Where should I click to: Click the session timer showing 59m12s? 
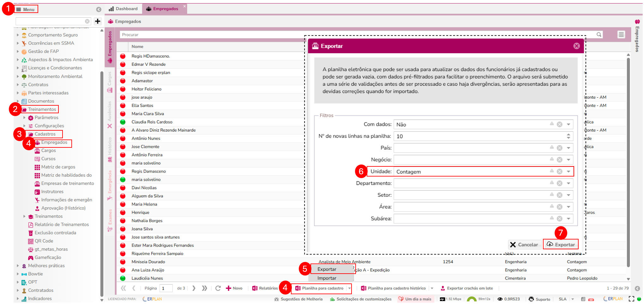point(479,299)
